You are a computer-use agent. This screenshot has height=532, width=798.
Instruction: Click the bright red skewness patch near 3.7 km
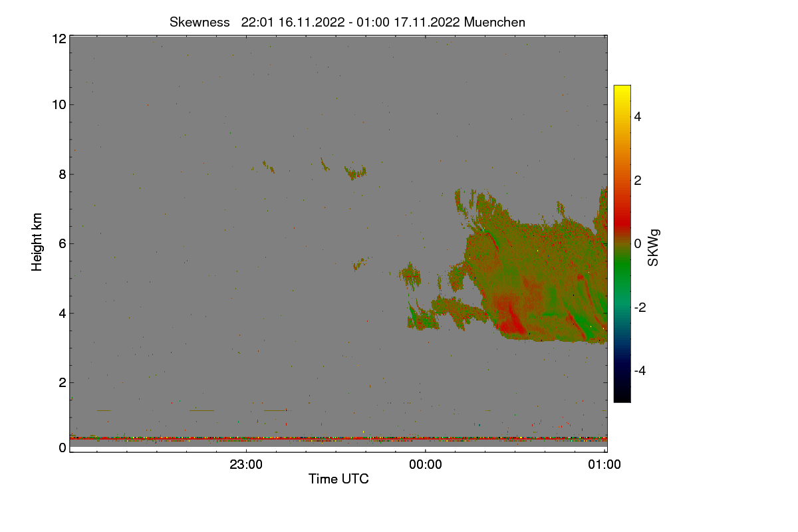click(511, 321)
